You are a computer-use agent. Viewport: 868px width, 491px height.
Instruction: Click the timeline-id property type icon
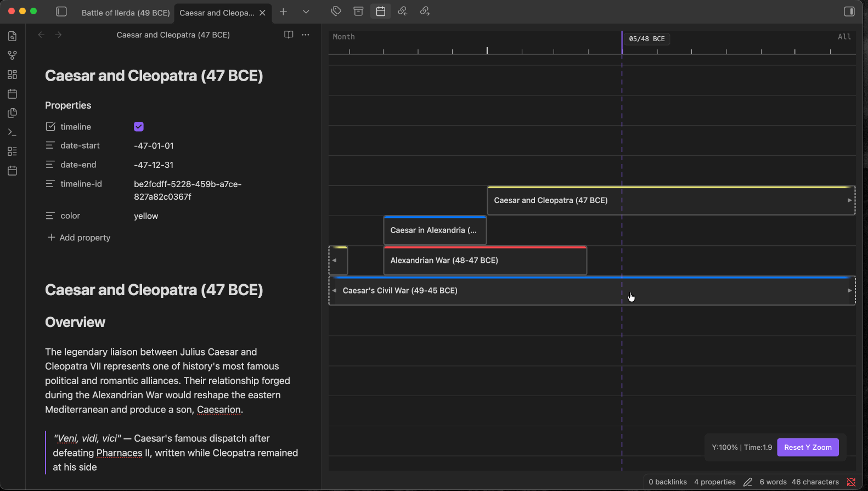[50, 184]
